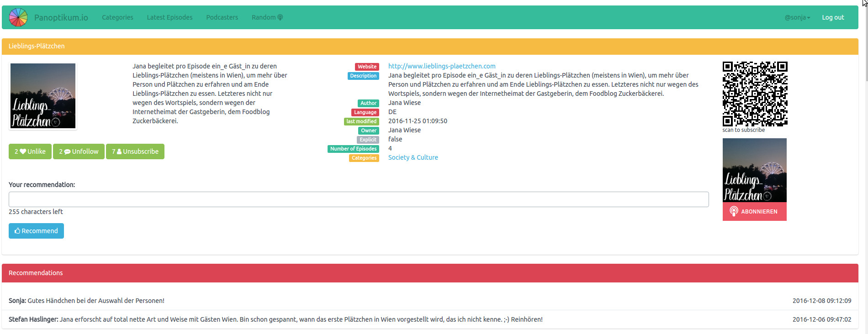The height and width of the screenshot is (334, 868).
Task: Open the Society & Culture category
Action: (x=413, y=157)
